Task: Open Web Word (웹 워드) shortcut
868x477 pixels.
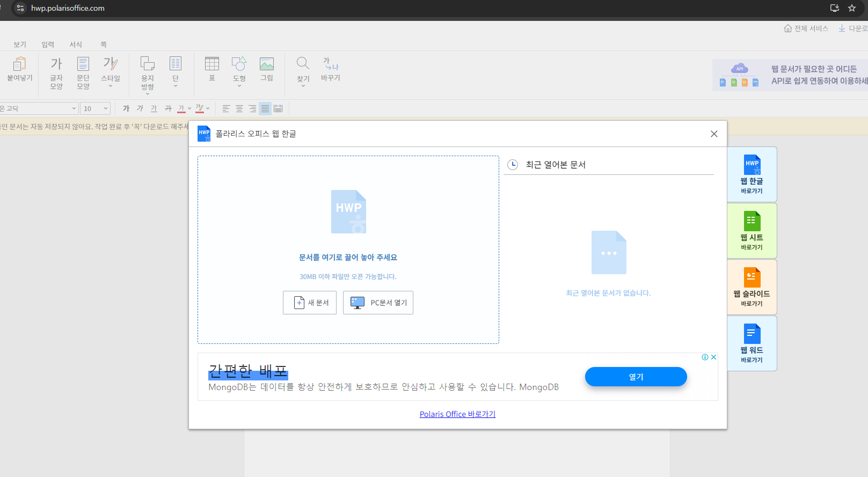Action: (x=752, y=343)
